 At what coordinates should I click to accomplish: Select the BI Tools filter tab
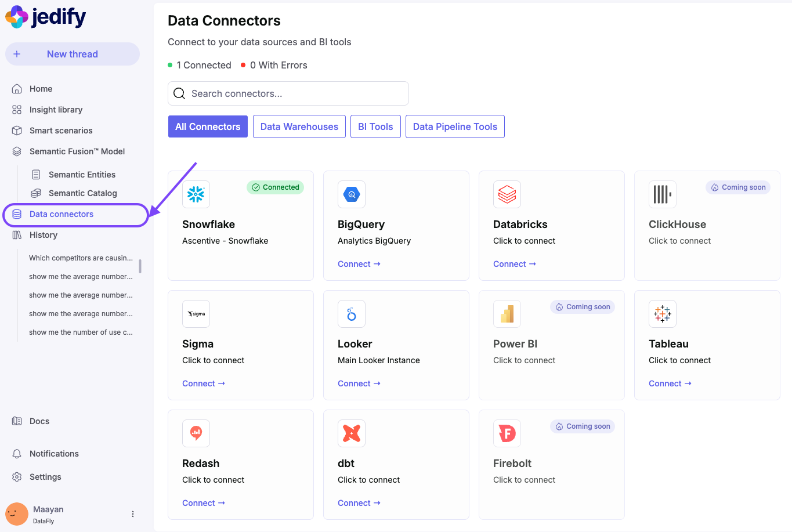375,126
